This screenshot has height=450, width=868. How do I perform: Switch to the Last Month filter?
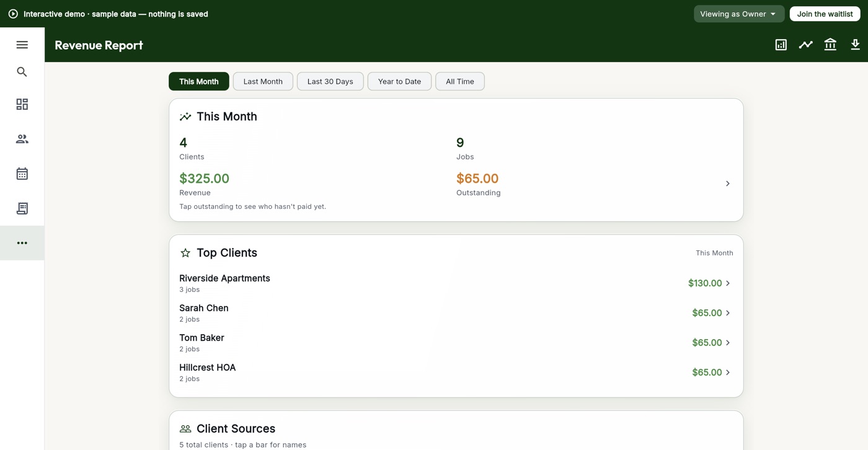(x=263, y=81)
